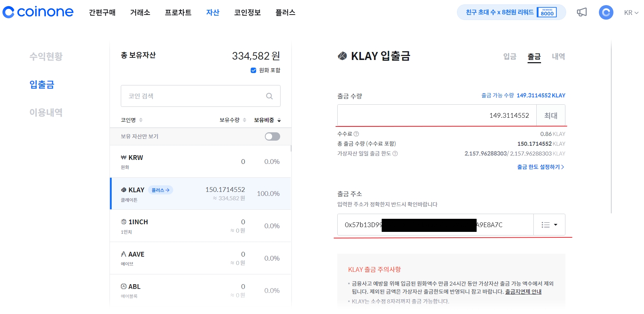Click the AAVE coin icon
This screenshot has width=644, height=314.
pyautogui.click(x=124, y=254)
